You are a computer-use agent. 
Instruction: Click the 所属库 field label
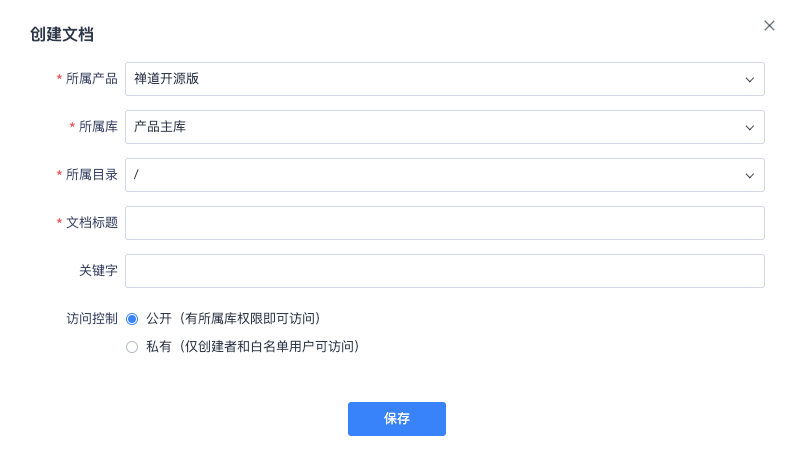pos(98,126)
